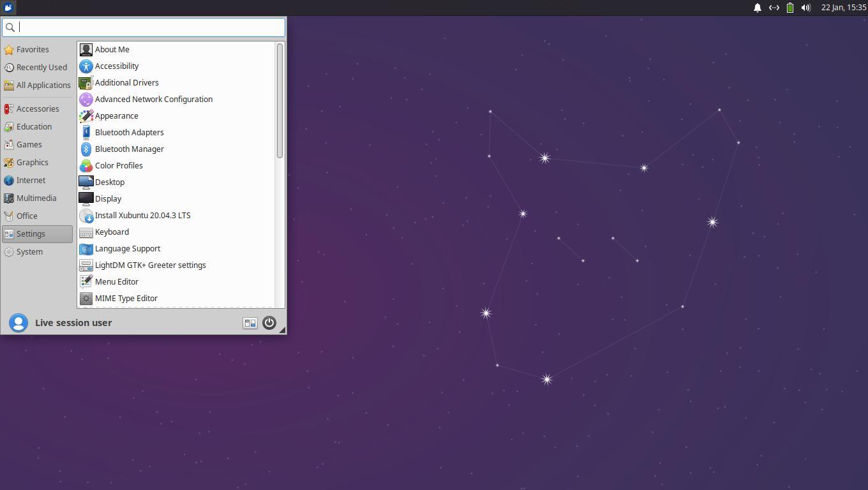
Task: Show the All Applications category
Action: [x=43, y=85]
